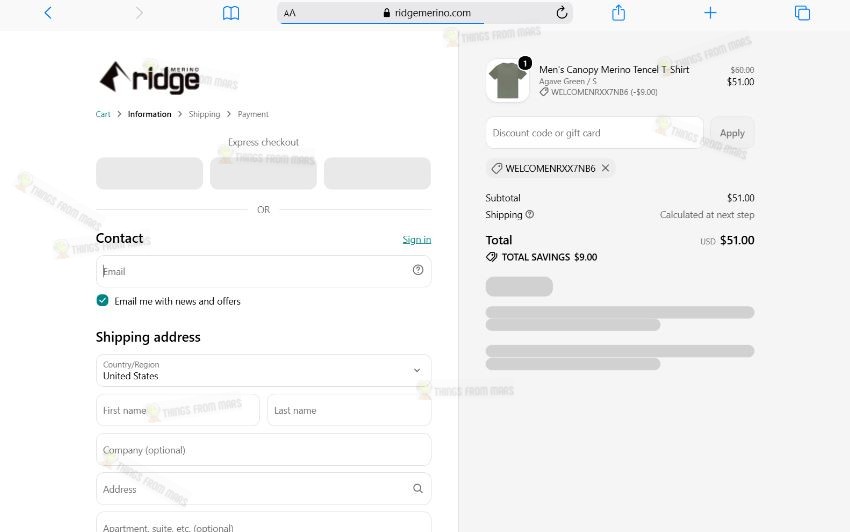Uncheck Email me with news and offers
The height and width of the screenshot is (532, 850).
[x=102, y=300]
